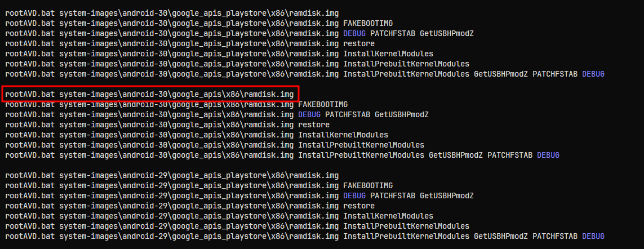Click android-29 line ending with InstallPrebuiltKernelModules
This screenshot has width=644, height=249.
237,226
